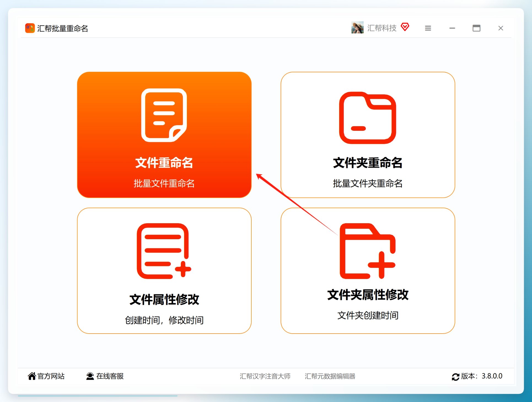
Task: Click the user avatar thumbnail
Action: click(357, 28)
